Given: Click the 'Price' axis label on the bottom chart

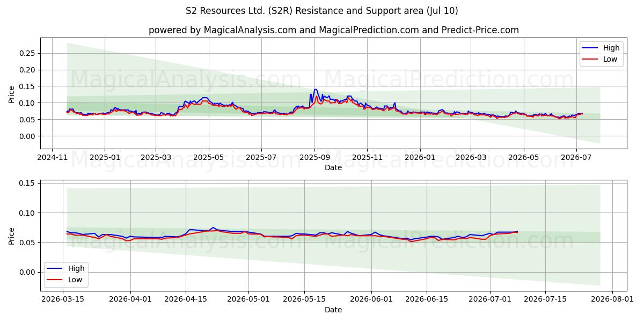Looking at the screenshot, I should (12, 236).
